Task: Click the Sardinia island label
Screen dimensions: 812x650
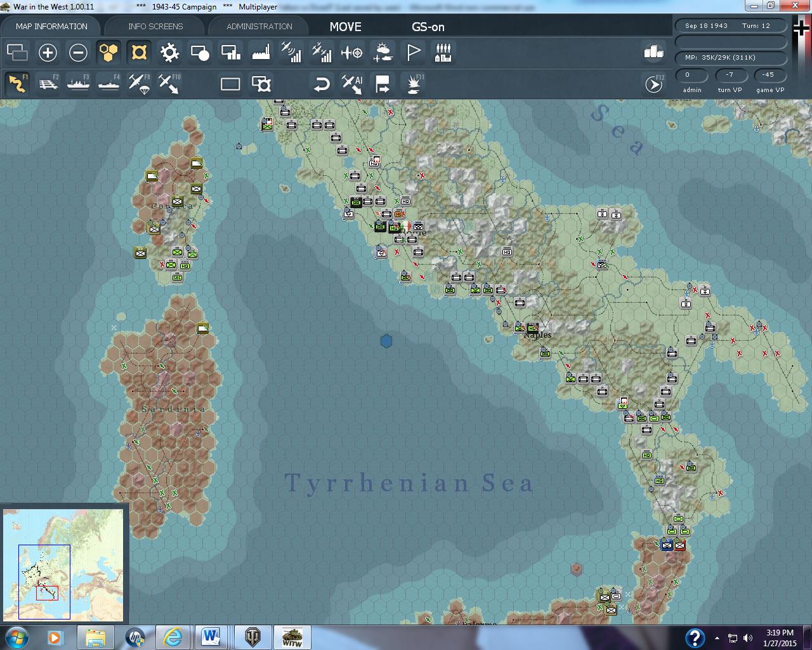Action: 174,409
